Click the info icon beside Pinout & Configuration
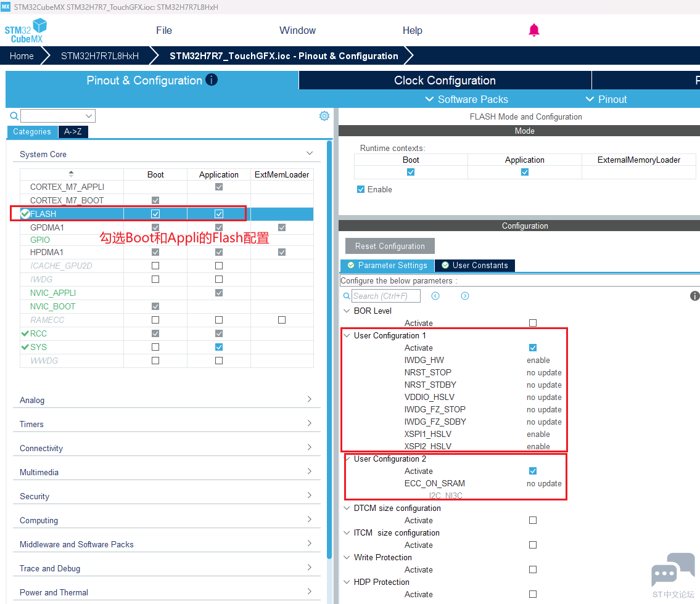Viewport: 700px width, 604px height. tap(211, 80)
